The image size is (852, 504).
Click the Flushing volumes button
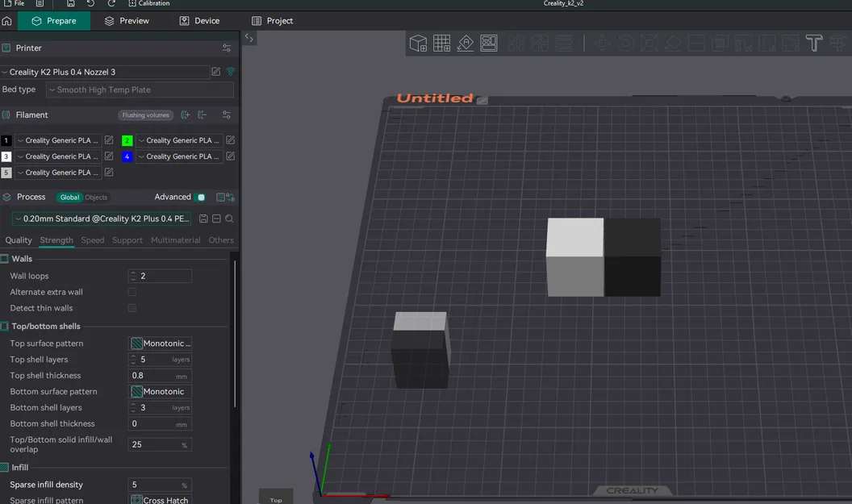145,115
